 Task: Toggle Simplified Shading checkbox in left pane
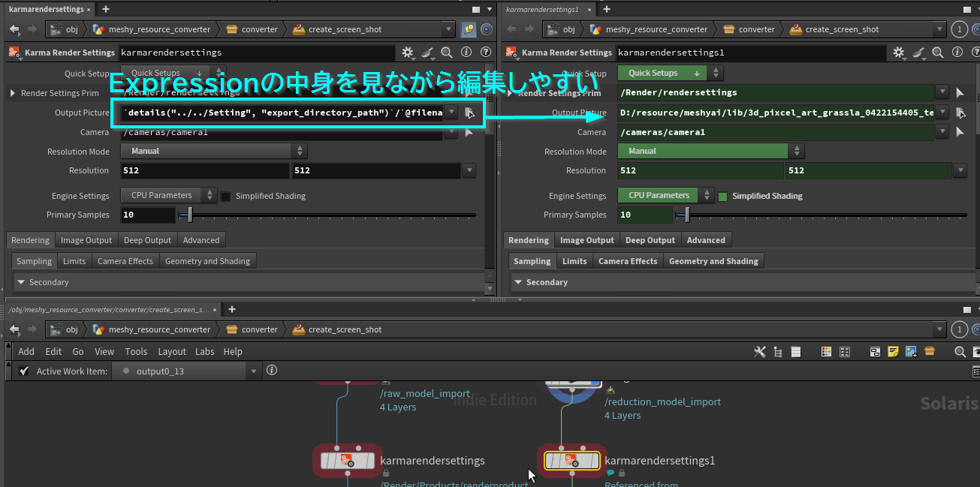[x=225, y=196]
